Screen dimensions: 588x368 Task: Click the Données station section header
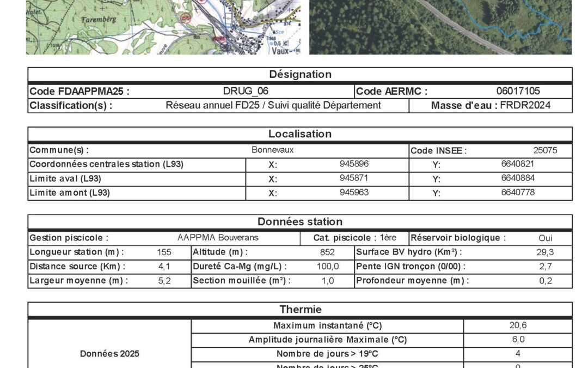coord(300,222)
